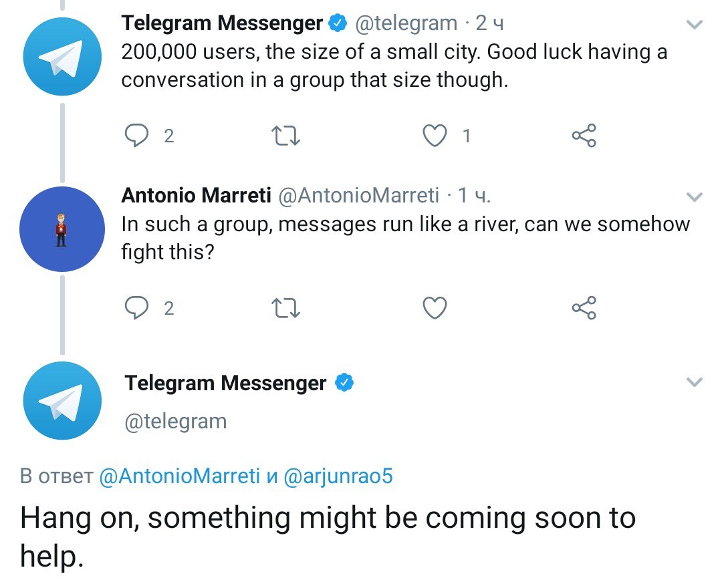Like Antonio Marreti's tweet
Image resolution: width=722 pixels, height=588 pixels.
click(435, 308)
